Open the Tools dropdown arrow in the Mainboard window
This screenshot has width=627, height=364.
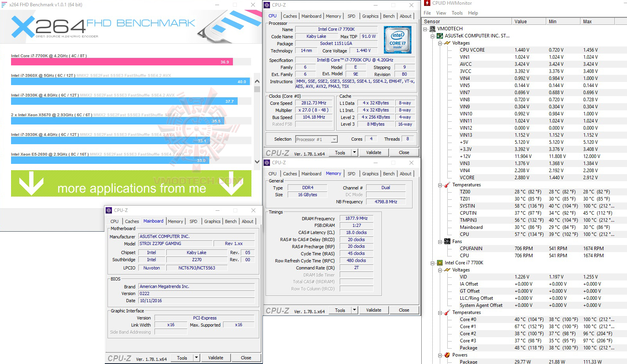[x=196, y=358]
